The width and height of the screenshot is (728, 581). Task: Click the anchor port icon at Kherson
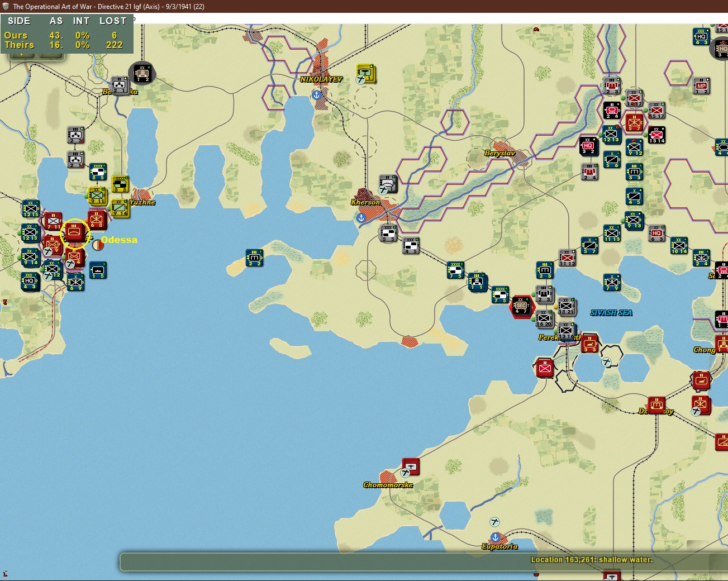point(361,218)
